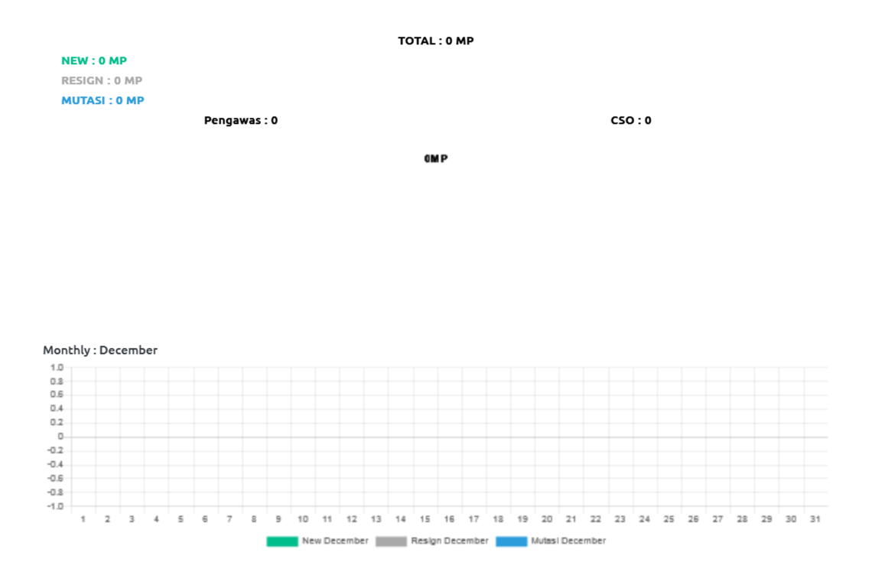The image size is (872, 588).
Task: Click the green 'NEW : 0 MP' text
Action: click(x=94, y=60)
